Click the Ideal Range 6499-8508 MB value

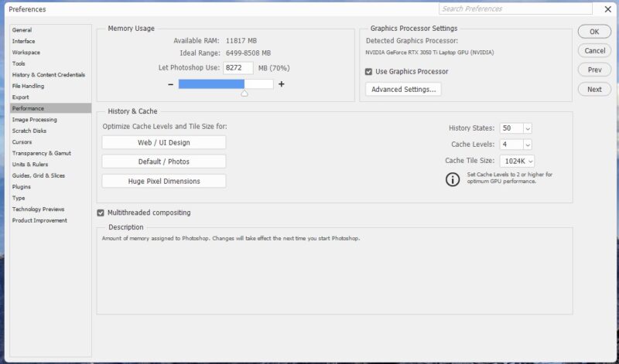click(248, 53)
